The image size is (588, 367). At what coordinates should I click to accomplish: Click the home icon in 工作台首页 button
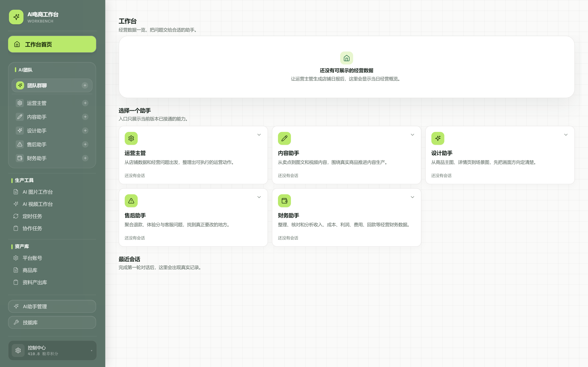17,44
